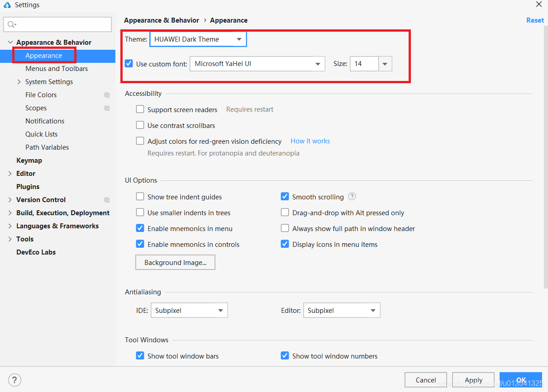Expand the Tools tree node

(x=10, y=239)
